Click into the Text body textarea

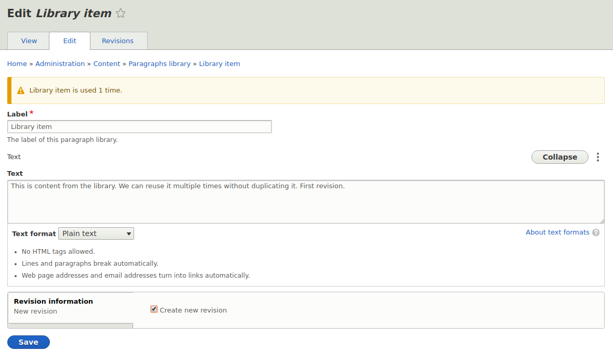click(306, 200)
